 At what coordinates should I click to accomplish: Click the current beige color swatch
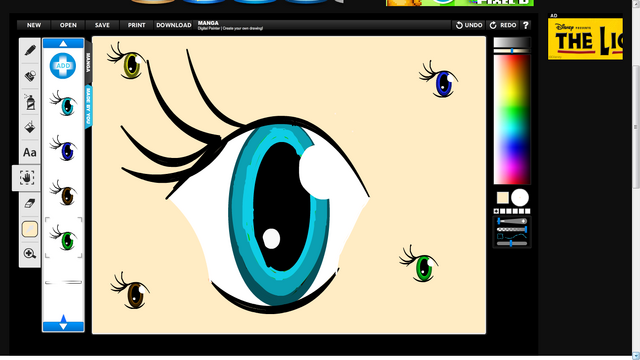pyautogui.click(x=502, y=198)
